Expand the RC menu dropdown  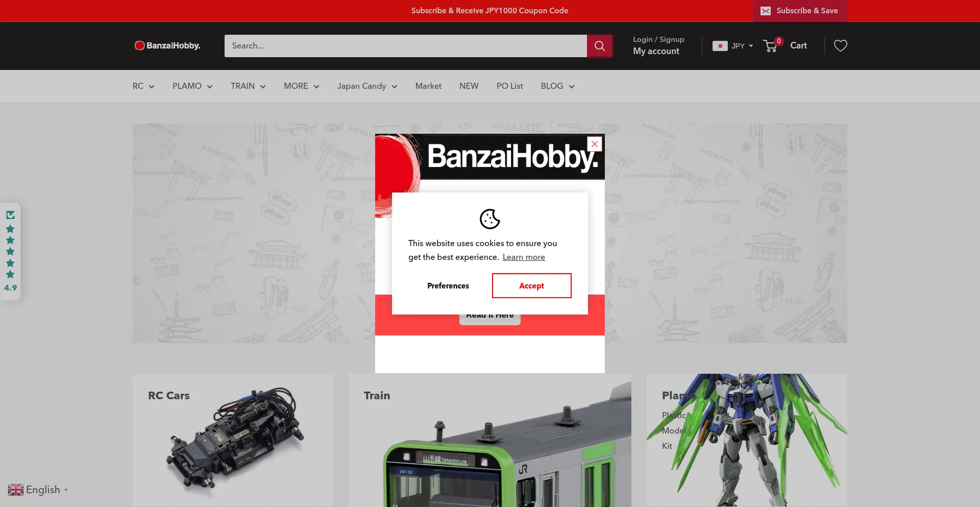pyautogui.click(x=143, y=86)
